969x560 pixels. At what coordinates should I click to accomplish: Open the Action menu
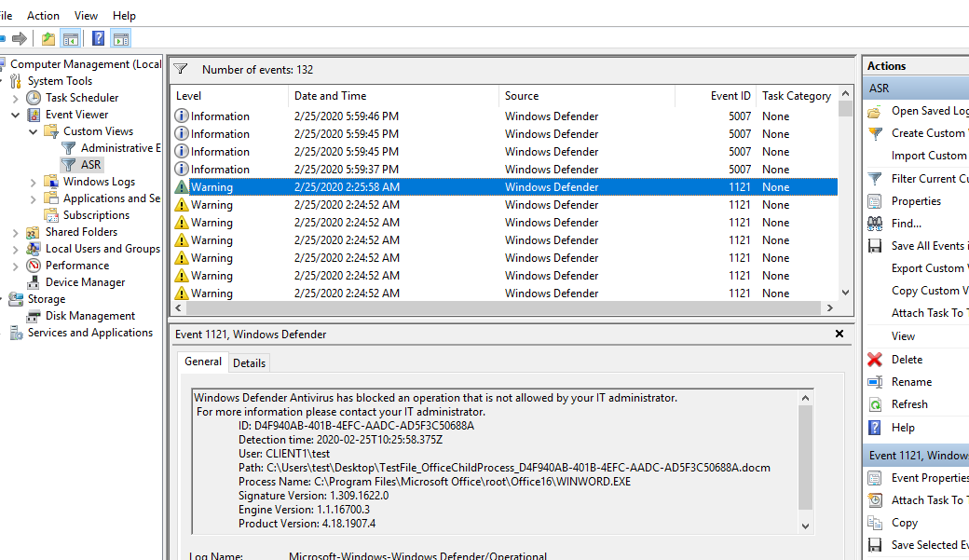coord(43,16)
